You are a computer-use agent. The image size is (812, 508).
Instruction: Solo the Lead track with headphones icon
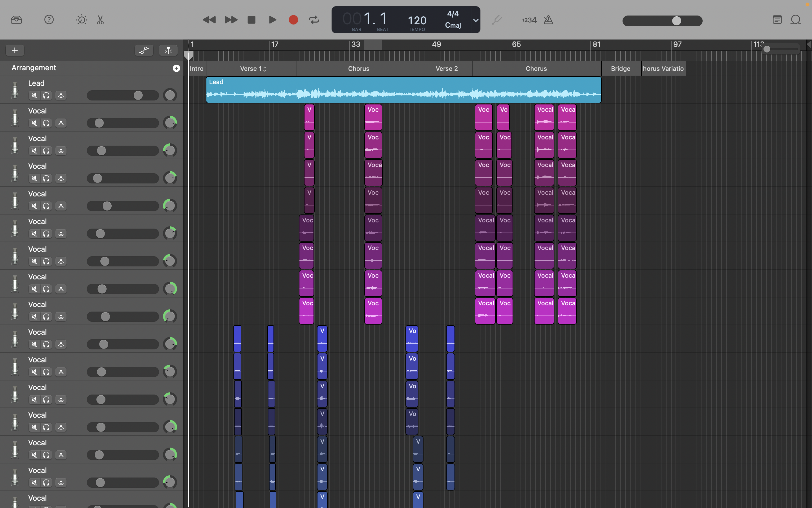[x=46, y=95]
